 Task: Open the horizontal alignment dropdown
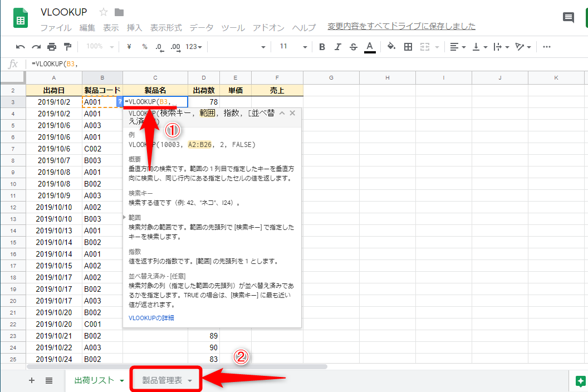click(x=458, y=47)
